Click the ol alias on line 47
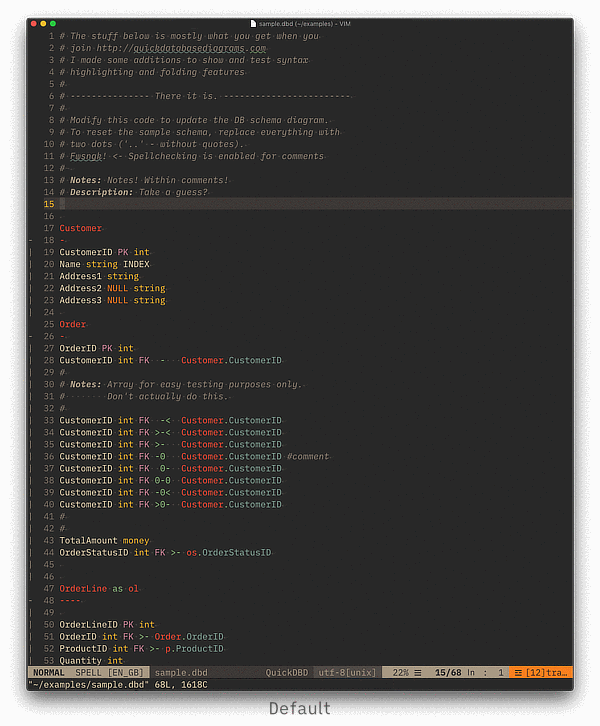 [x=133, y=589]
